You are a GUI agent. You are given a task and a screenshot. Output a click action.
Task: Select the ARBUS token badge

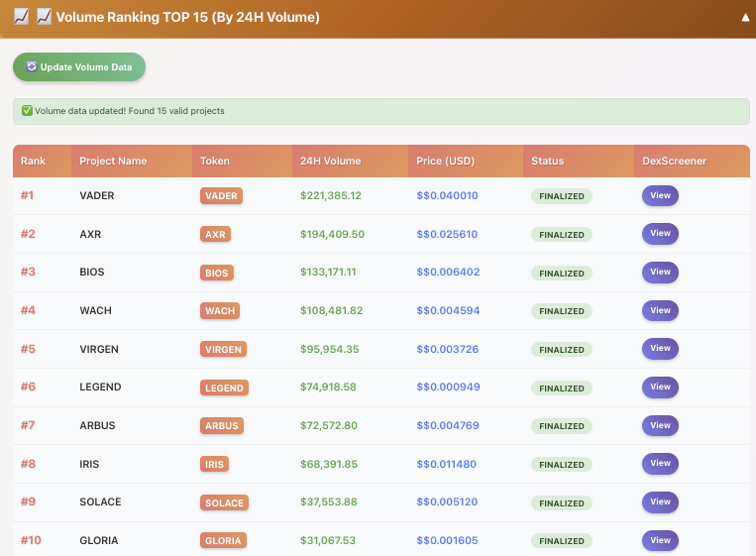222,426
